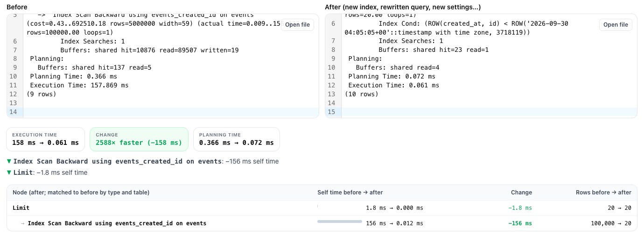The width and height of the screenshot is (644, 236).
Task: Click the Before heading label
Action: pyautogui.click(x=17, y=7)
